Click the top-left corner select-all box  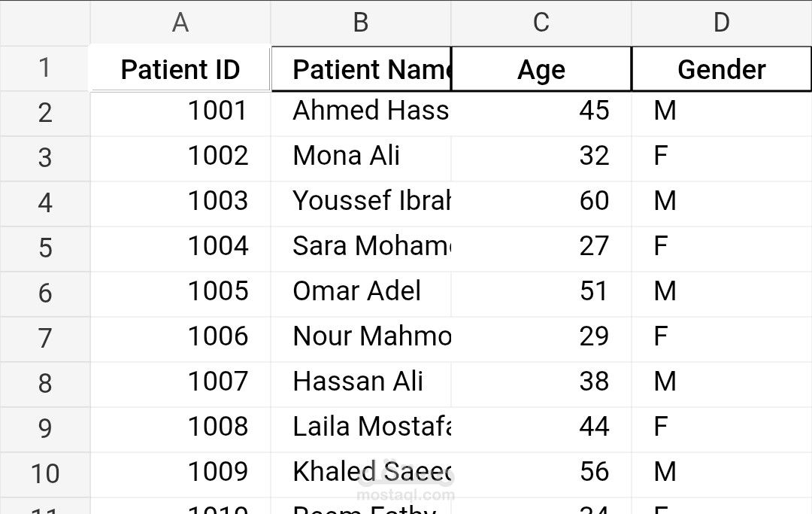(x=45, y=23)
